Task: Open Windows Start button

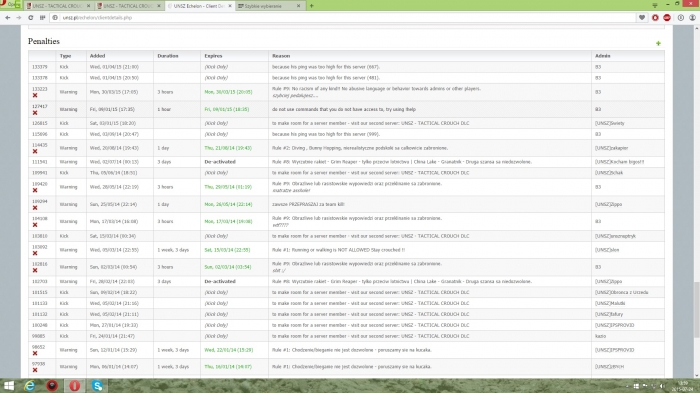Action: [x=8, y=385]
